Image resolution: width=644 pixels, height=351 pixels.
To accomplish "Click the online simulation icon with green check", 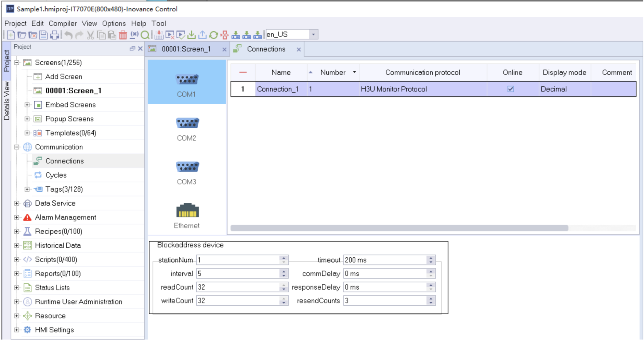I will [x=181, y=35].
